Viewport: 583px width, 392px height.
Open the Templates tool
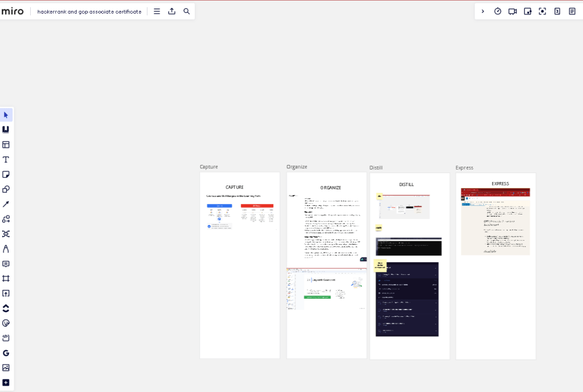(x=6, y=145)
